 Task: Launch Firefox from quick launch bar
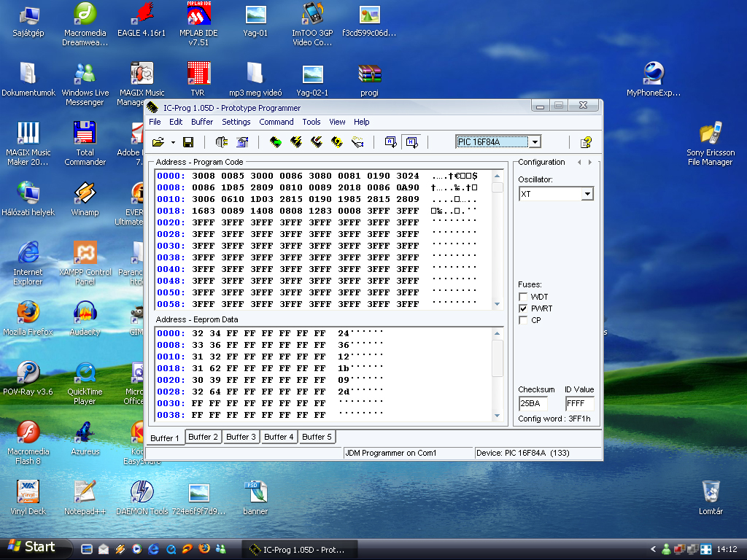pyautogui.click(x=204, y=549)
